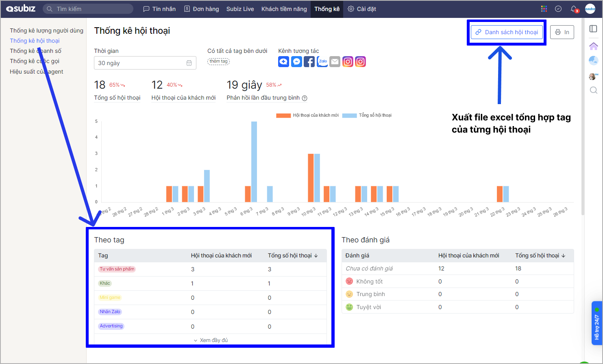603x364 pixels.
Task: Click Danh sách hội thoại button
Action: tap(507, 32)
